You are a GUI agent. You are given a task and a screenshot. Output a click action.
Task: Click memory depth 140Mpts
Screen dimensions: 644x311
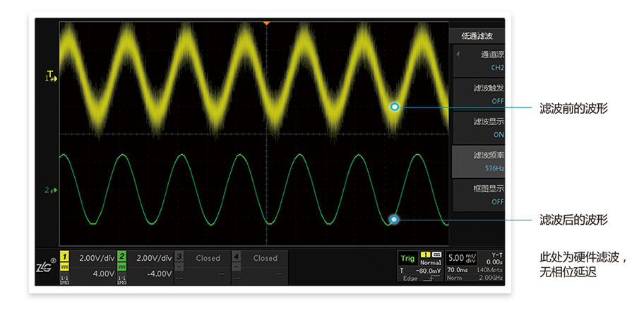[x=490, y=270]
